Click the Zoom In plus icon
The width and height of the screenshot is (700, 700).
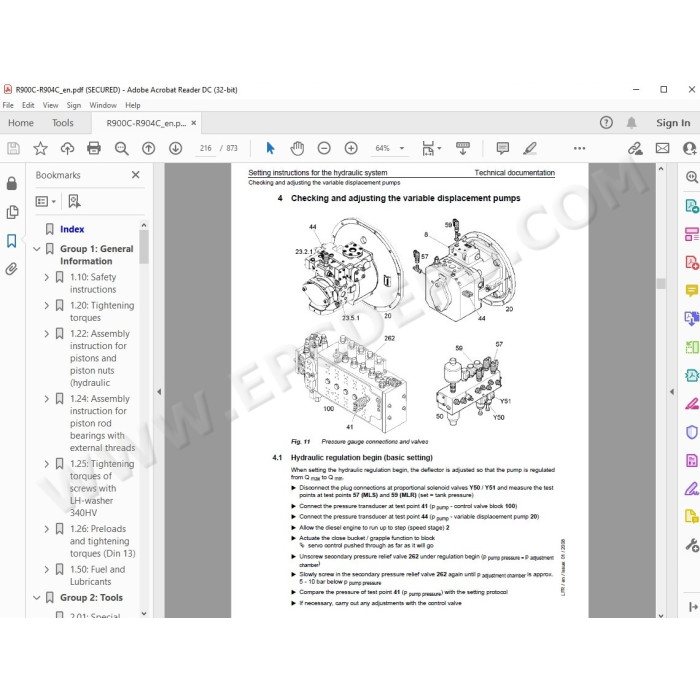[351, 148]
